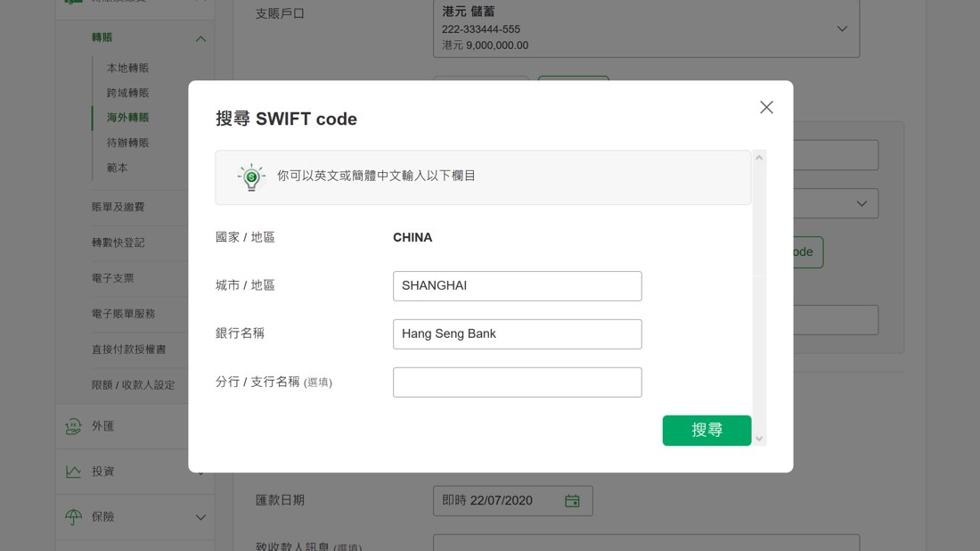Close the SWIFT code search dialog

click(766, 107)
